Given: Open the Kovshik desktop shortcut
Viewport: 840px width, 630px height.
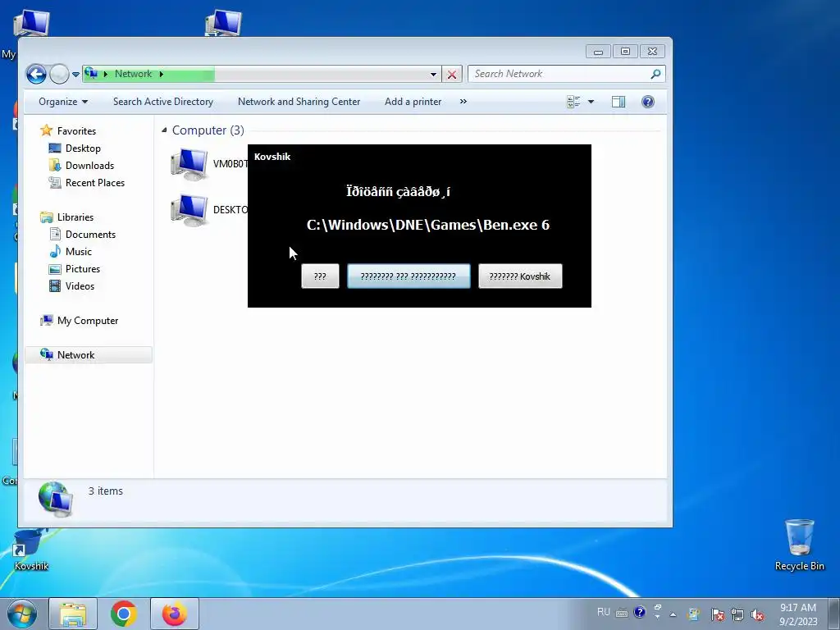Looking at the screenshot, I should point(30,550).
